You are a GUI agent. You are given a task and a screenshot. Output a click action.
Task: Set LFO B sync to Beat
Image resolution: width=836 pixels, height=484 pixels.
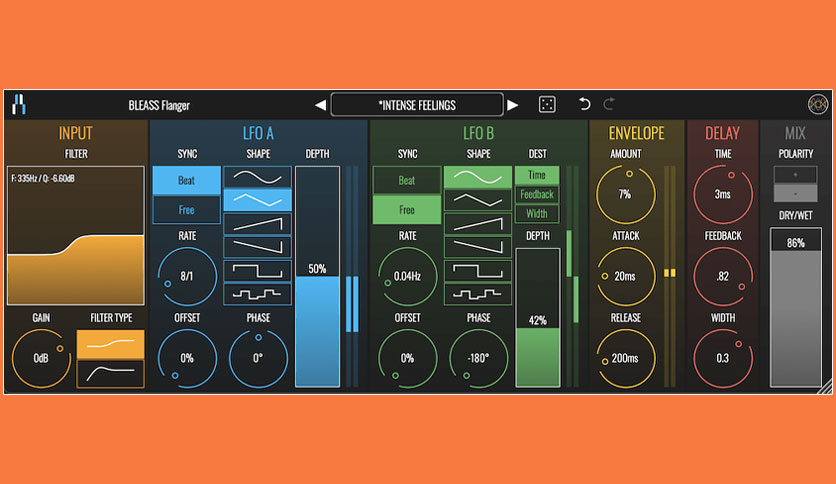(407, 180)
